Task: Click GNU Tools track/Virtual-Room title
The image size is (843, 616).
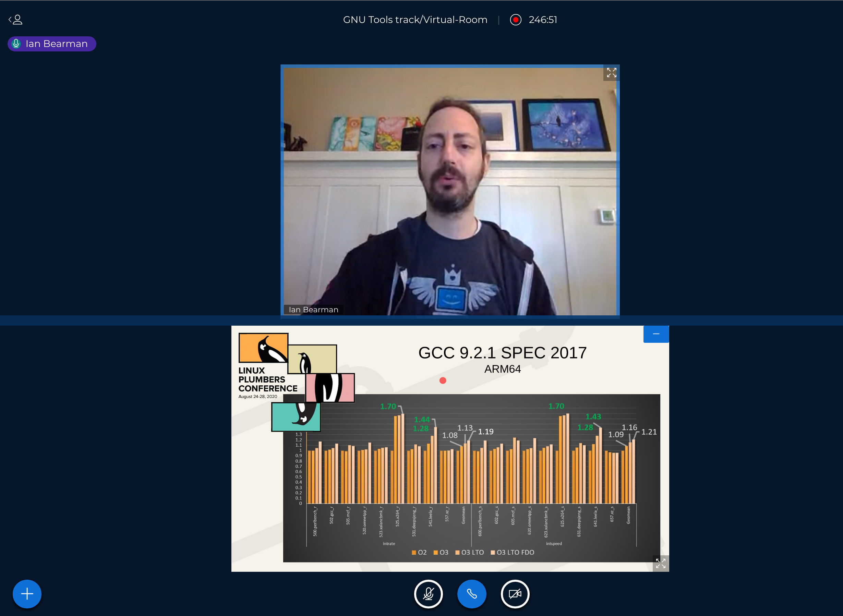Action: 415,20
